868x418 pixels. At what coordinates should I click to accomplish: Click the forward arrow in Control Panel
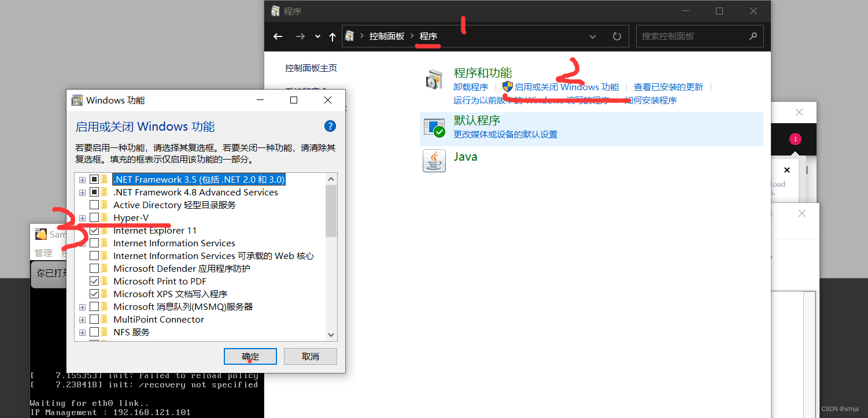click(300, 36)
